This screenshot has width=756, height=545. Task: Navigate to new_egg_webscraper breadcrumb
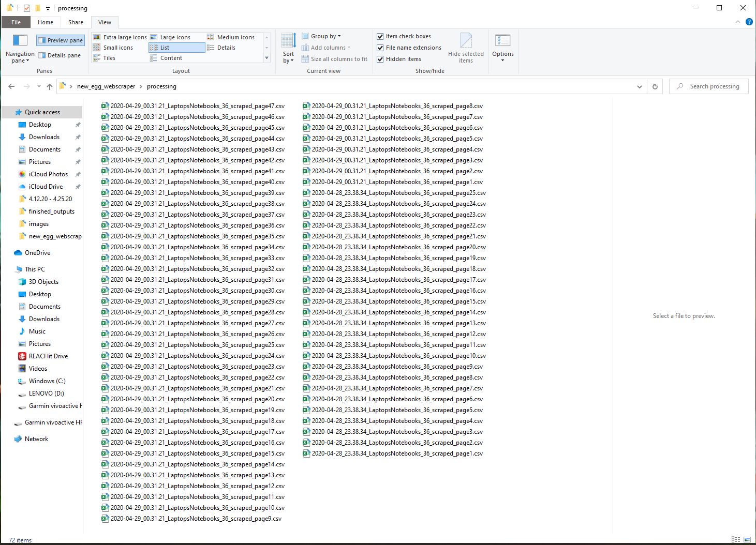[x=106, y=86]
